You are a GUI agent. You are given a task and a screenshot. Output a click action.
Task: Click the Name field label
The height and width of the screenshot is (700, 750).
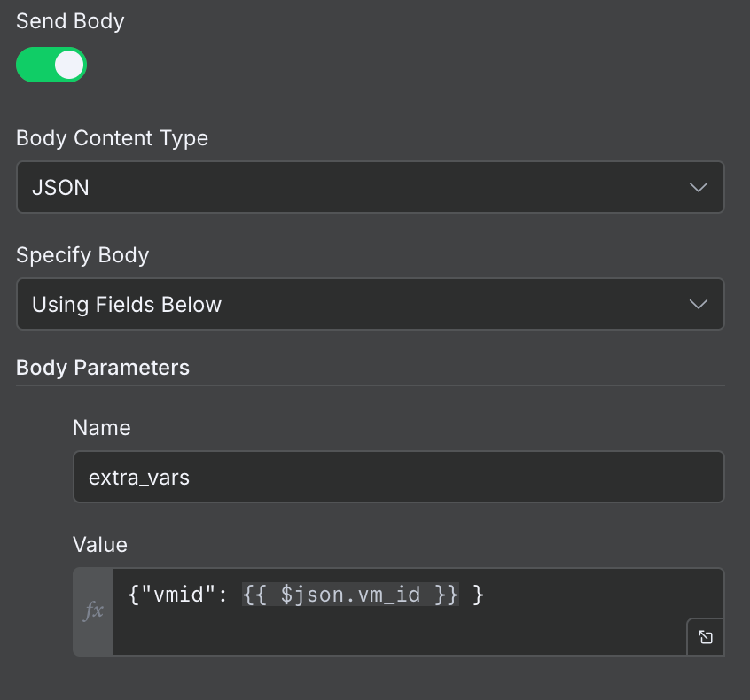(x=101, y=428)
